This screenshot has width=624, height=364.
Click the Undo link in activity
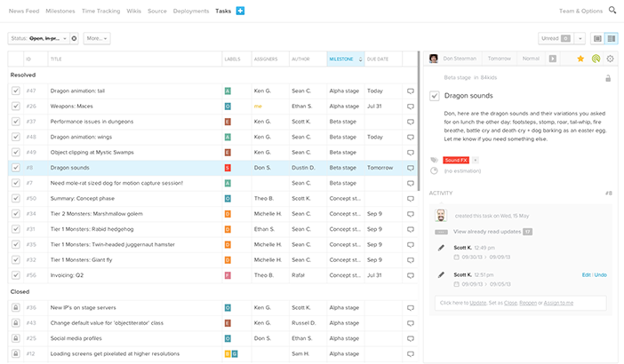[601, 274]
